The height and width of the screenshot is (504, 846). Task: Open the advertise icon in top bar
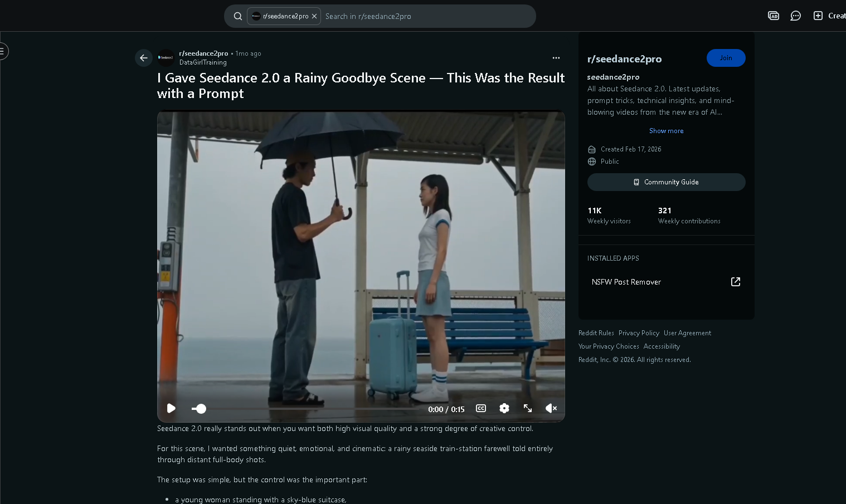point(774,16)
